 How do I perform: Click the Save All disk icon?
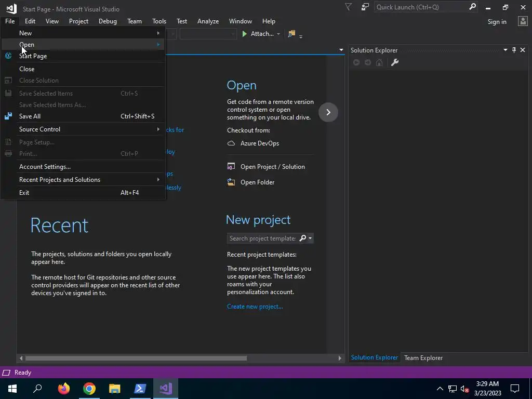point(8,116)
